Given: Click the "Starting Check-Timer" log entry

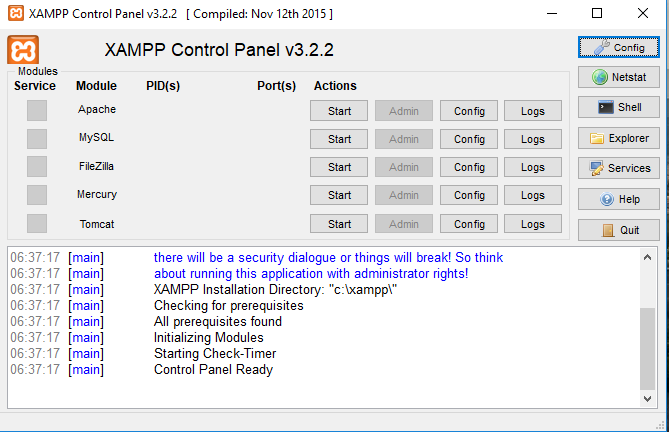Looking at the screenshot, I should click(215, 354).
